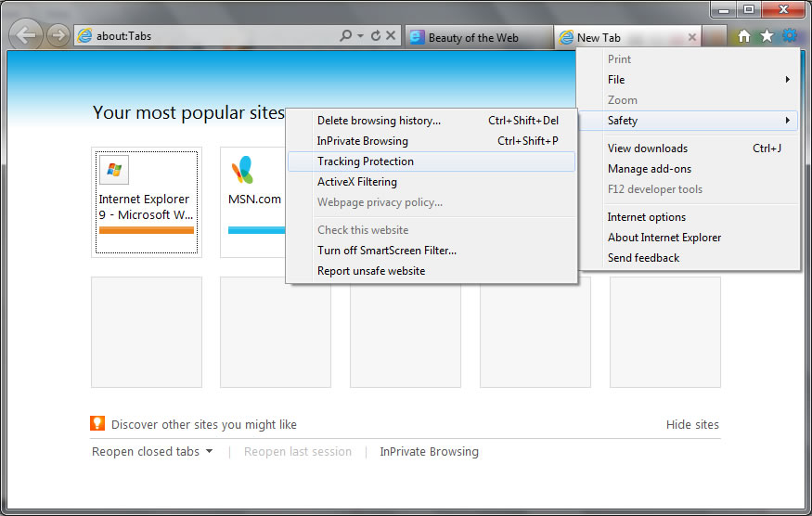
Task: Click the Windows logo on Internet Explorer 9 tile
Action: pyautogui.click(x=114, y=170)
